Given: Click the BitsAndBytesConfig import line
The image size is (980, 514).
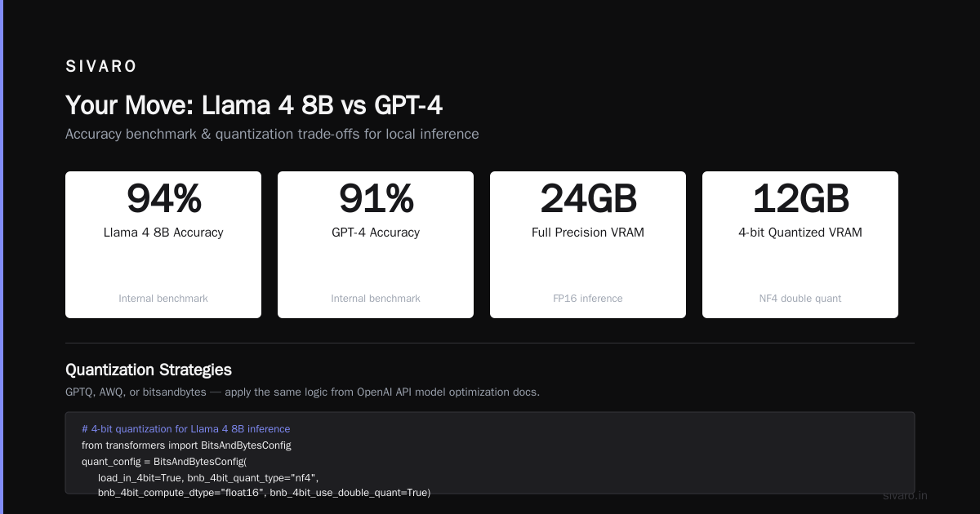Looking at the screenshot, I should [x=186, y=445].
